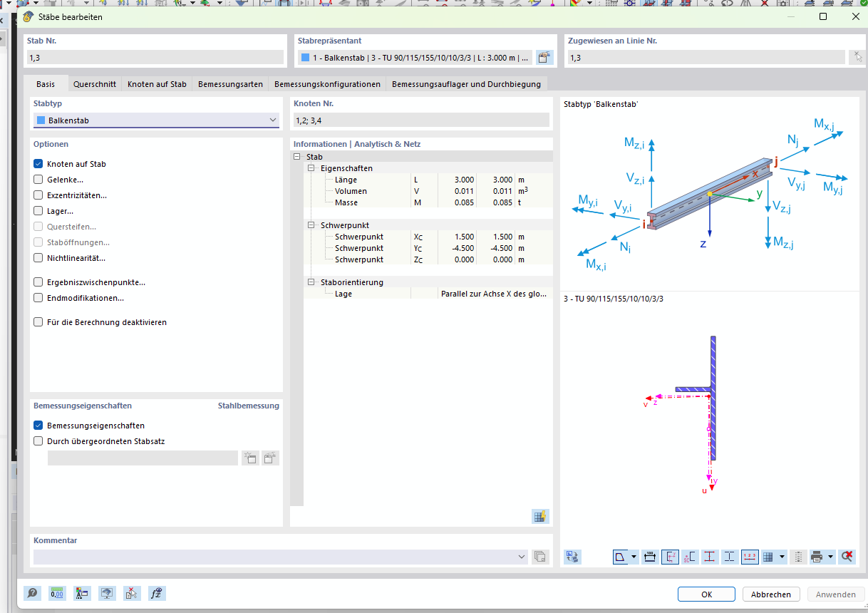Click the OK button

(706, 594)
